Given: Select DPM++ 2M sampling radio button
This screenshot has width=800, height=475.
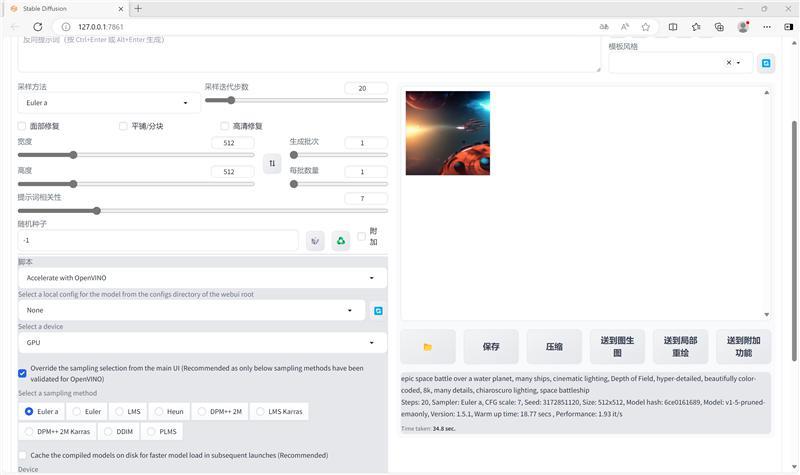Looking at the screenshot, I should [x=202, y=411].
